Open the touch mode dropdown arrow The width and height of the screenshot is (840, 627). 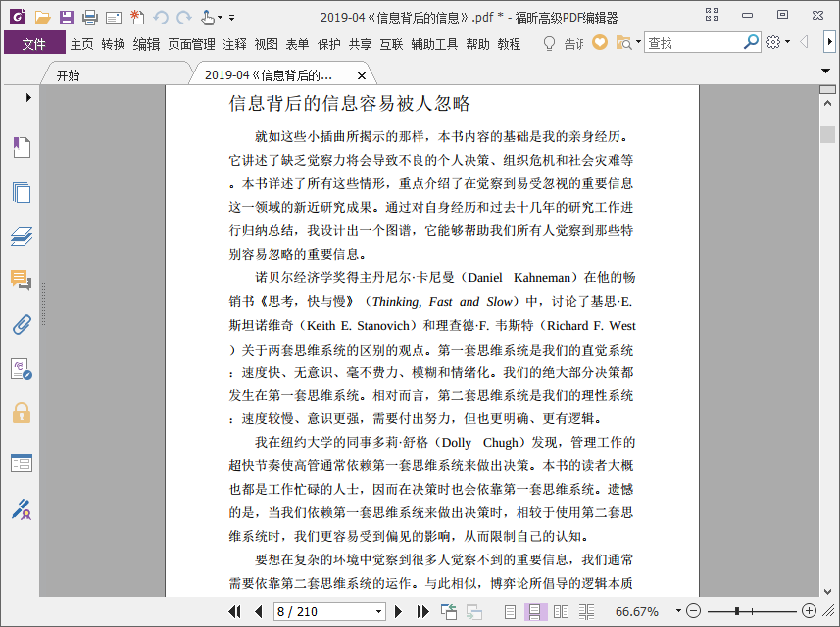tap(221, 18)
